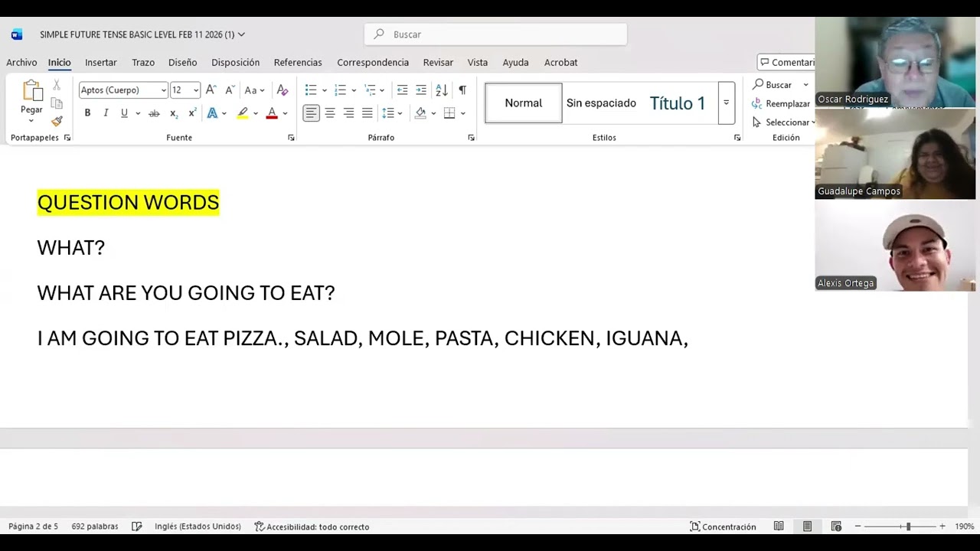Click the numbered list icon
980x551 pixels.
(341, 90)
